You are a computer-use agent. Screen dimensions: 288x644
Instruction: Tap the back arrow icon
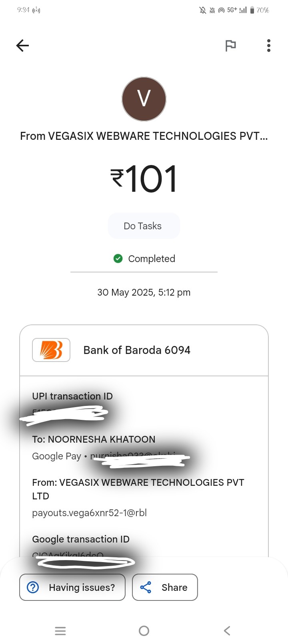[x=22, y=46]
